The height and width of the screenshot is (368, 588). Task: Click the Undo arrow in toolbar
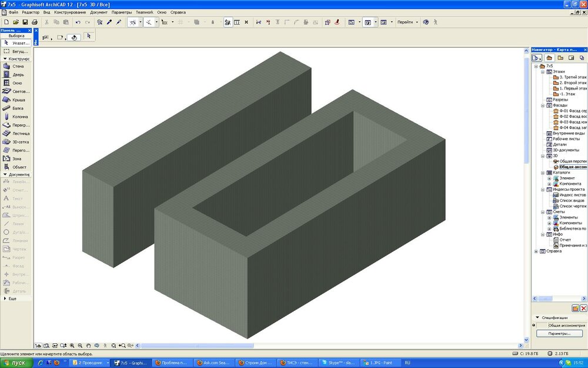point(78,22)
